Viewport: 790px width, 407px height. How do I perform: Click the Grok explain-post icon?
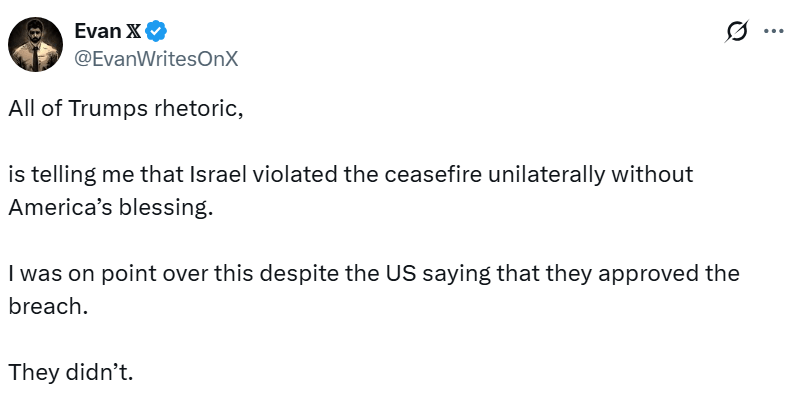pos(736,32)
